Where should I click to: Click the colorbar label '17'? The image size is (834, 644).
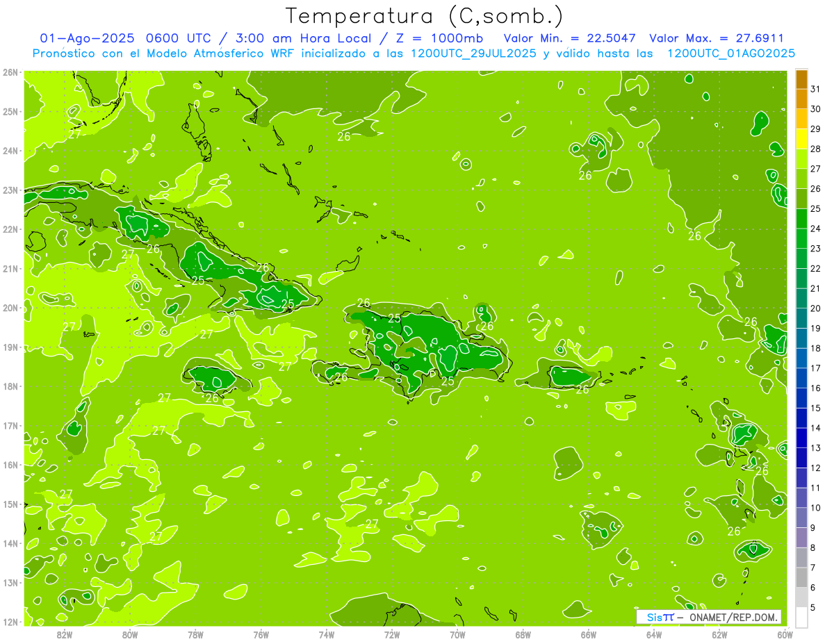[x=816, y=368]
